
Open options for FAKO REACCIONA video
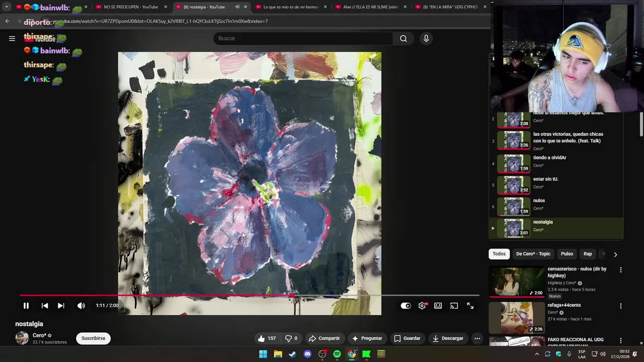tap(621, 340)
